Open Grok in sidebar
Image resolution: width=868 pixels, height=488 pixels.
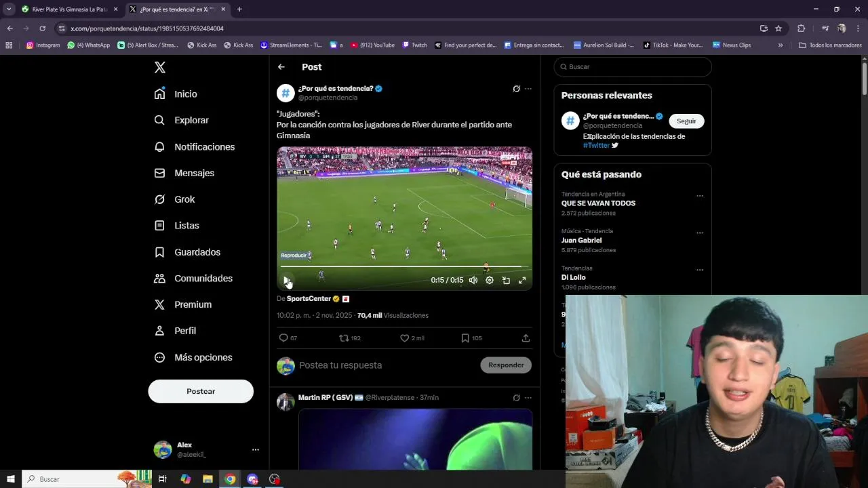[x=175, y=199]
